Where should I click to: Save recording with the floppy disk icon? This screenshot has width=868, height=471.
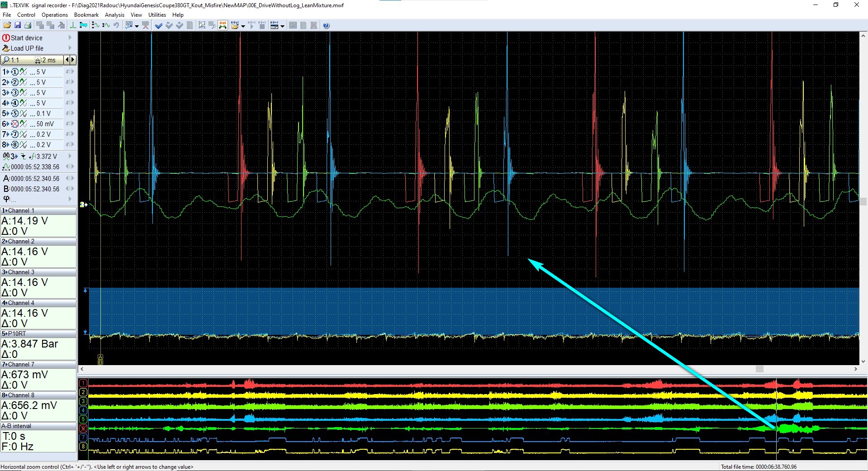click(x=18, y=25)
